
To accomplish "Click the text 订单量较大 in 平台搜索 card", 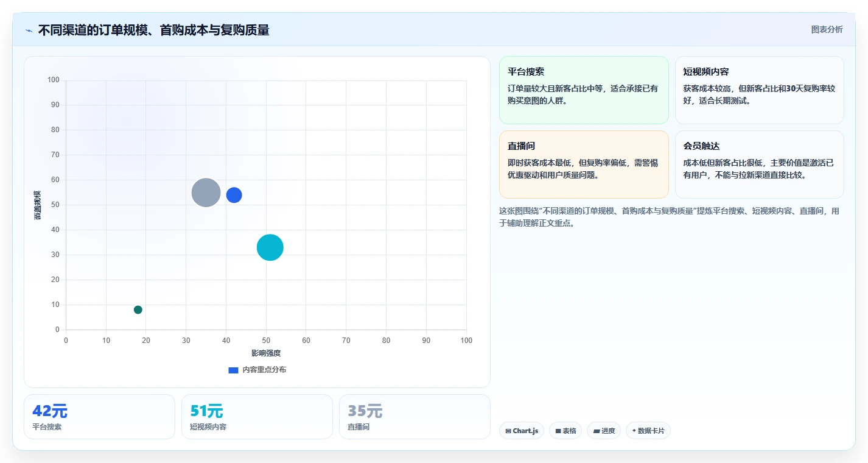I will coord(528,89).
